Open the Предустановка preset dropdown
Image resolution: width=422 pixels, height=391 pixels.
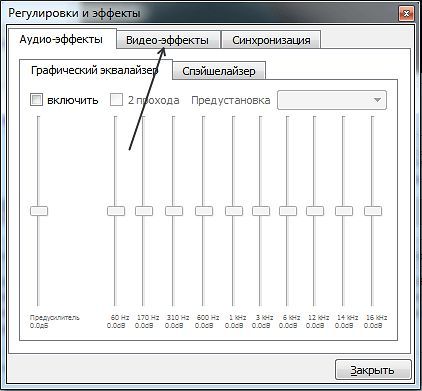tap(332, 100)
